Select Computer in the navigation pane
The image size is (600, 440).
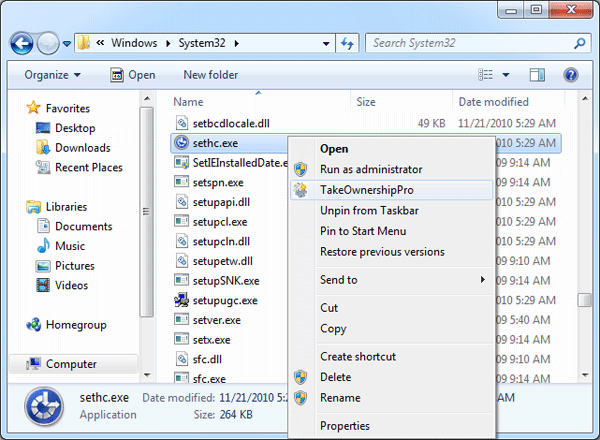(71, 365)
